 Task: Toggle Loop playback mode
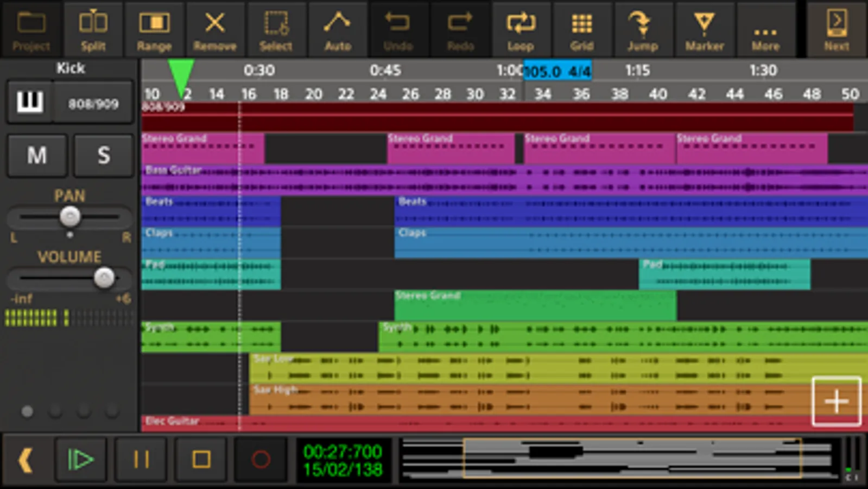[x=521, y=30]
